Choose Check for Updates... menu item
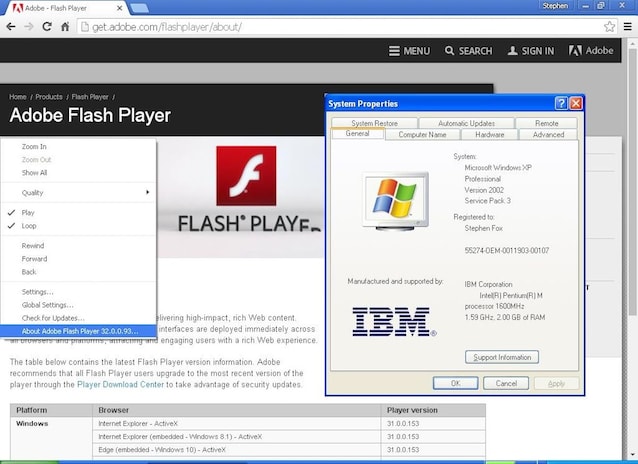The width and height of the screenshot is (638, 464). pos(79,318)
